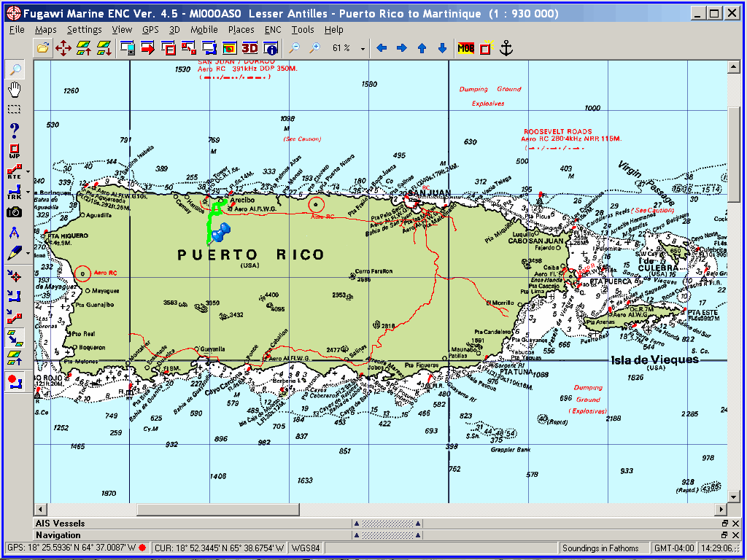Pan the map right with the blue arrow
This screenshot has height=560, width=747.
pos(402,47)
